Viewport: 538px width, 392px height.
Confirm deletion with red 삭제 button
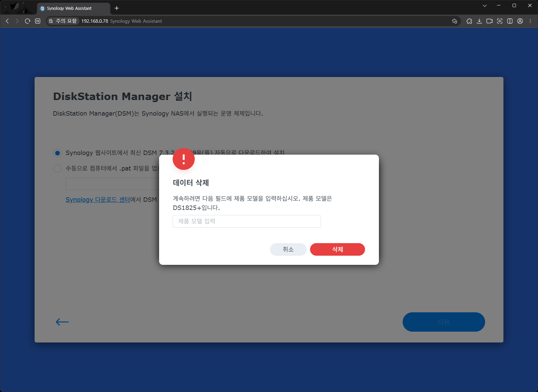[x=338, y=249]
